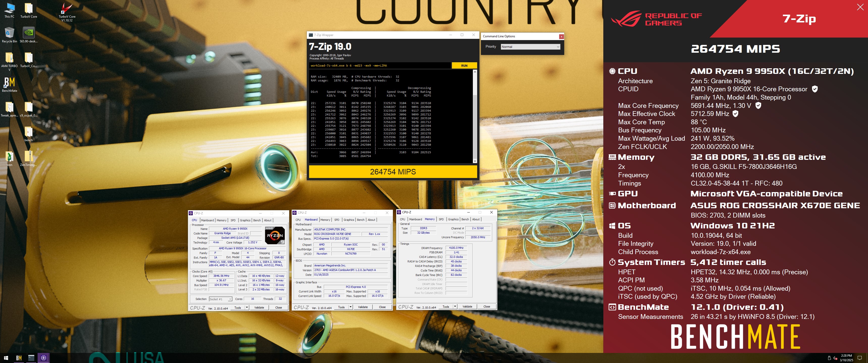The height and width of the screenshot is (363, 868).
Task: Click the Core Speed value 3846.56 MHz
Action: coord(221,276)
